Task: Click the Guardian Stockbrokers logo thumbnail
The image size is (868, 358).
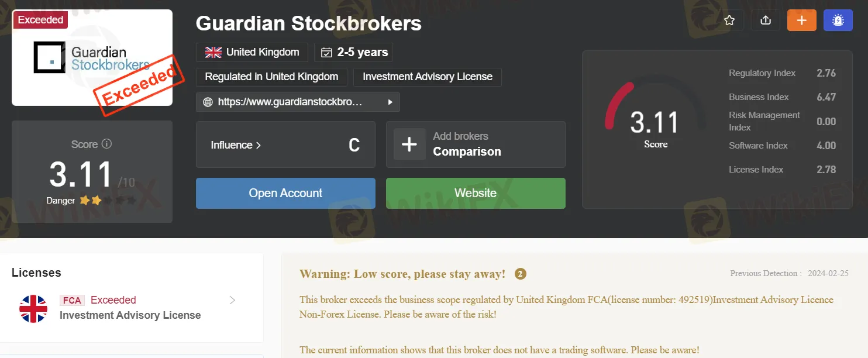Action: tap(92, 58)
